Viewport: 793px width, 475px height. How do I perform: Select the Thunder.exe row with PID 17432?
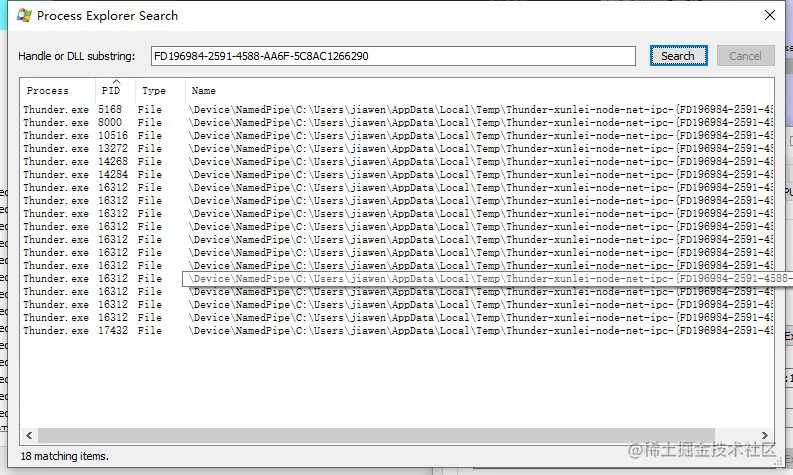point(397,331)
